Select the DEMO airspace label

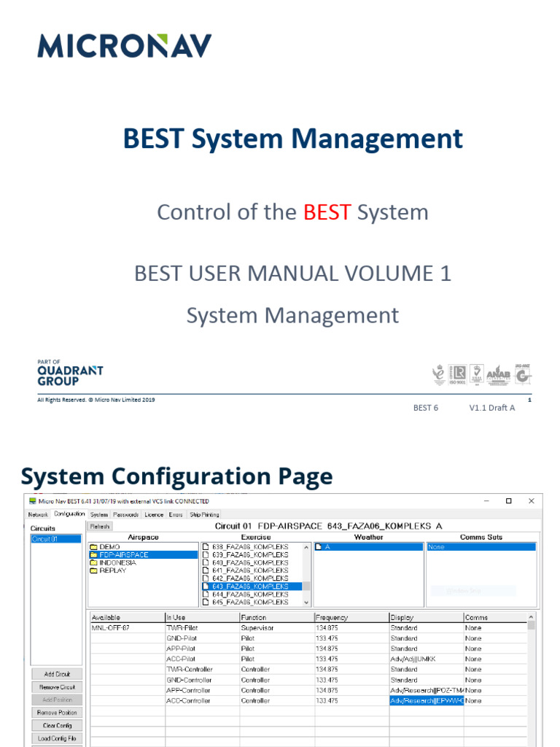coord(109,547)
